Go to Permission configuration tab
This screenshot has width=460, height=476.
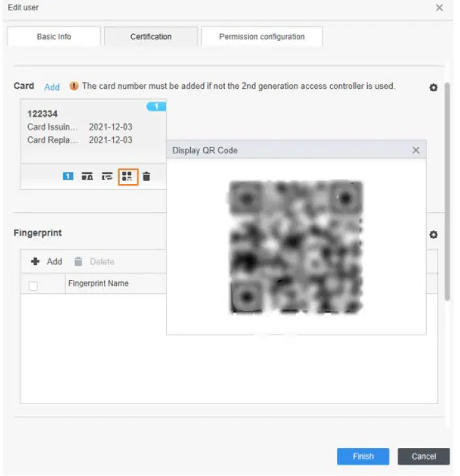[261, 37]
